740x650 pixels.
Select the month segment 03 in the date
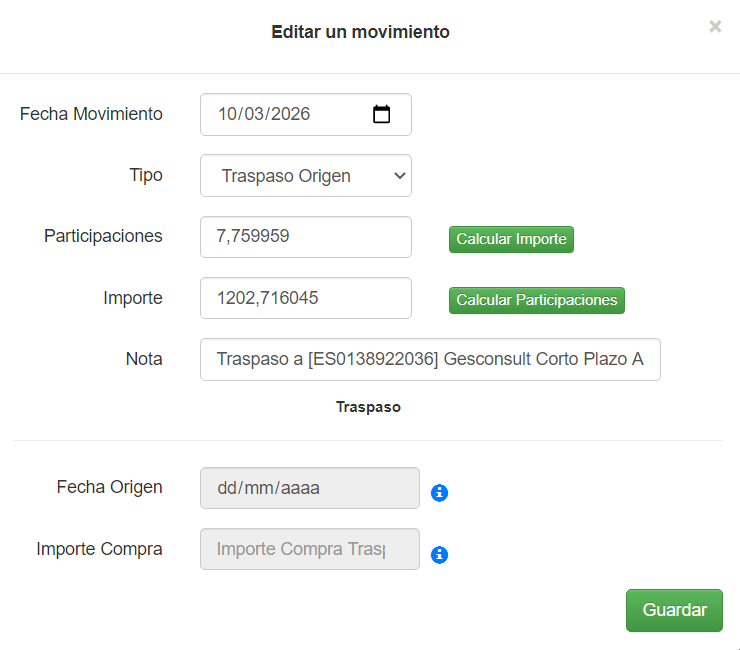[x=255, y=114]
